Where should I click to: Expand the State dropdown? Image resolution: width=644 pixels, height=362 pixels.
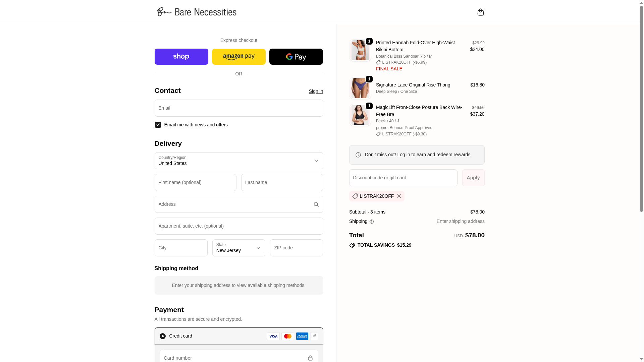pos(238,248)
